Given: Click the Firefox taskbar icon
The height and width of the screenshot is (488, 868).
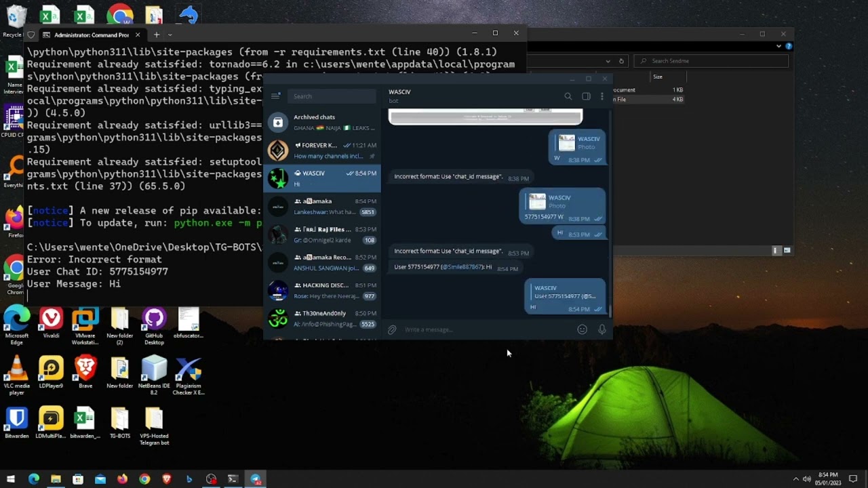Looking at the screenshot, I should (x=122, y=479).
